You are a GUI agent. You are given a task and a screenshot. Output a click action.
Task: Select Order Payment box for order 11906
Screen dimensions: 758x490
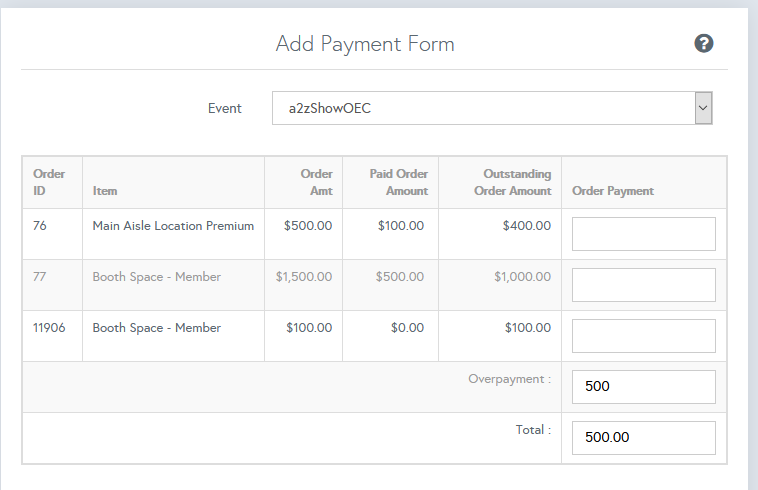point(643,336)
